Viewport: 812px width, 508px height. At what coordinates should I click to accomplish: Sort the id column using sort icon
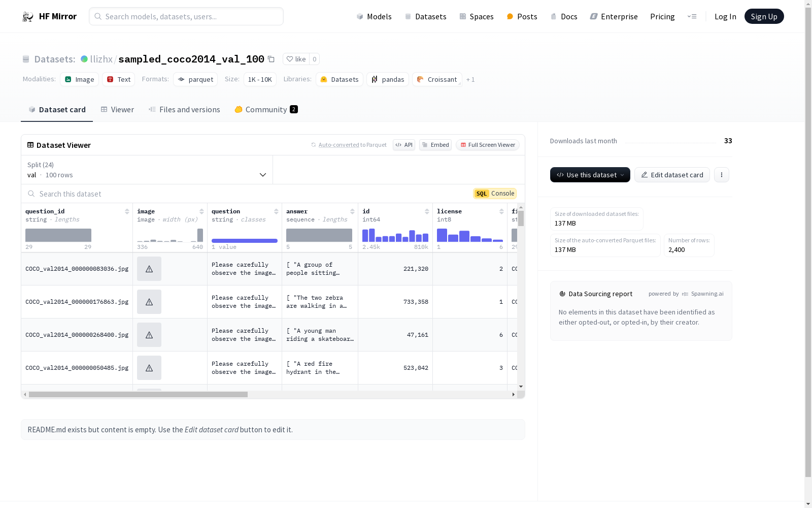[x=427, y=211]
